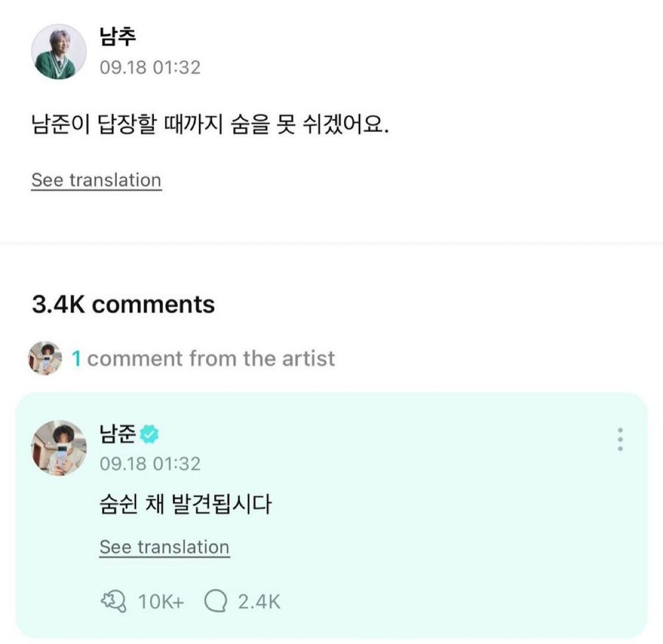Screen dimensions: 663x644
Task: Click the artist comment's 09.18 01:32 timestamp
Action: point(150,463)
